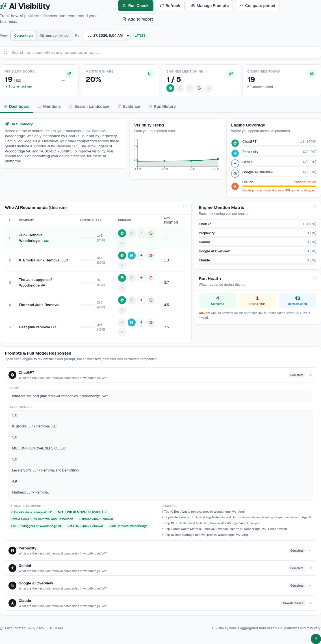This screenshot has width=321, height=644.
Task: Click Gemini icon in Engine Coverage
Action: [x=235, y=163]
